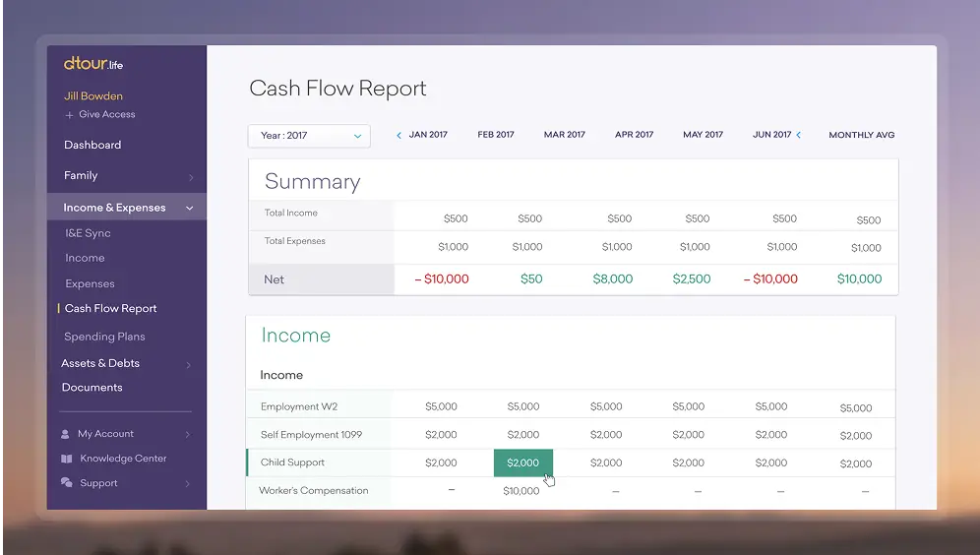Open the Dashboard page
The image size is (980, 555).
pyautogui.click(x=92, y=145)
